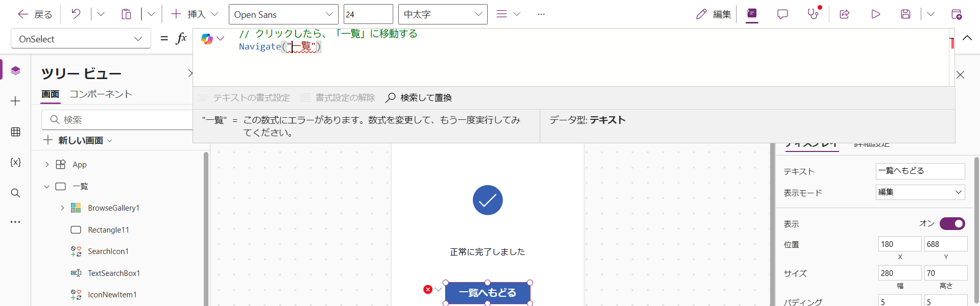
Task: Click the 編集 edit pencil button
Action: pos(713,14)
